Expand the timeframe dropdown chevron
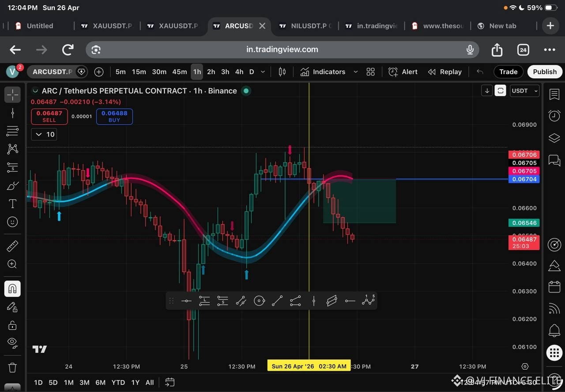 pyautogui.click(x=263, y=72)
